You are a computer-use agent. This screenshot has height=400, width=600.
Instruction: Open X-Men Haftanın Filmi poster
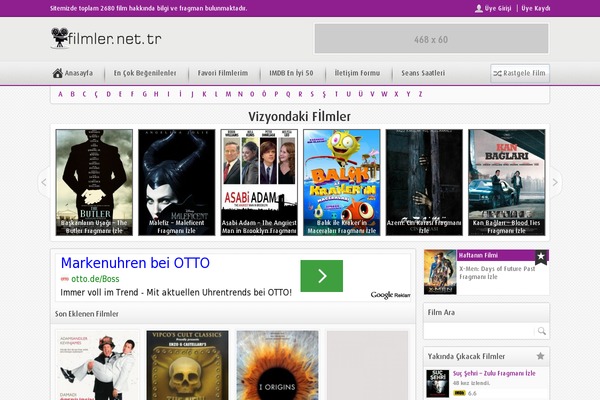440,272
